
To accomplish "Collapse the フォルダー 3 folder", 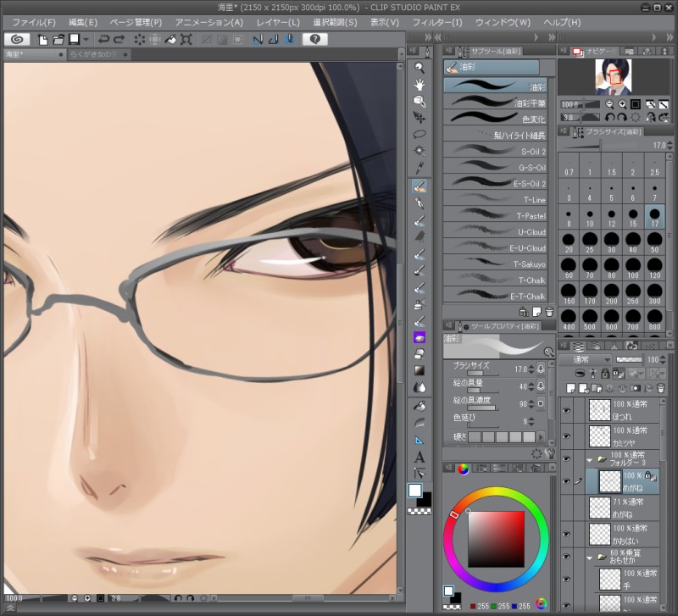I will click(590, 460).
